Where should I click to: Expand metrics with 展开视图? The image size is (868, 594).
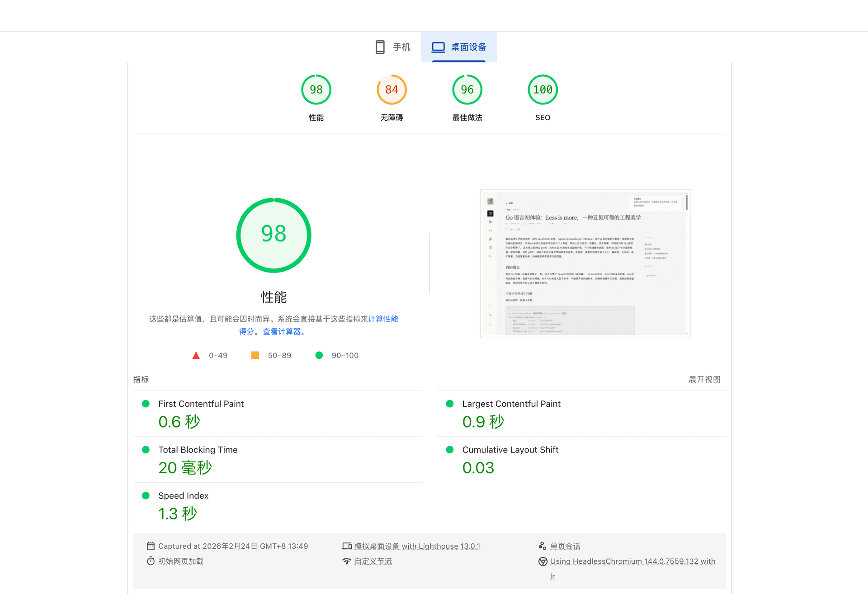704,379
